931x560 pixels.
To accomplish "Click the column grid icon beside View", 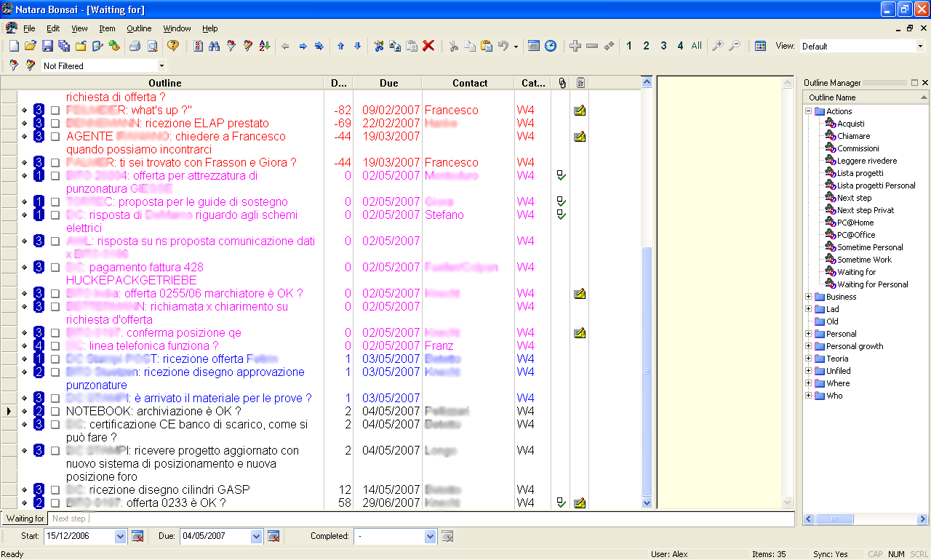I will [760, 46].
